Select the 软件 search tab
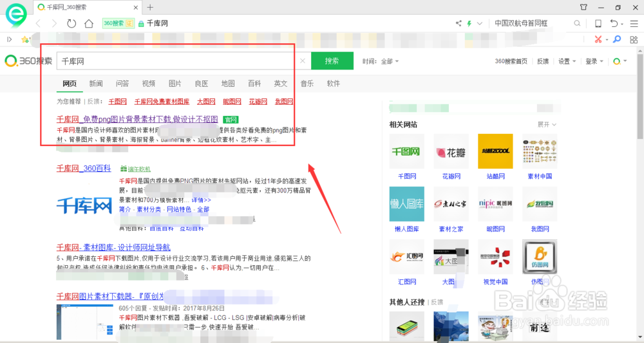This screenshot has height=343, width=644. pos(333,83)
